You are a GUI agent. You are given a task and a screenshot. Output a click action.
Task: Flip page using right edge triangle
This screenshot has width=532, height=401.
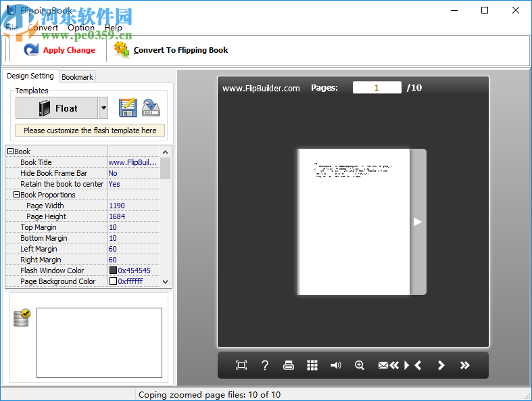click(x=418, y=222)
